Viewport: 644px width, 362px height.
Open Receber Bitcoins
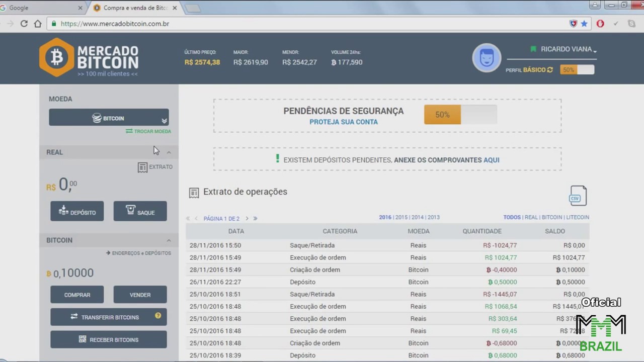coord(109,339)
